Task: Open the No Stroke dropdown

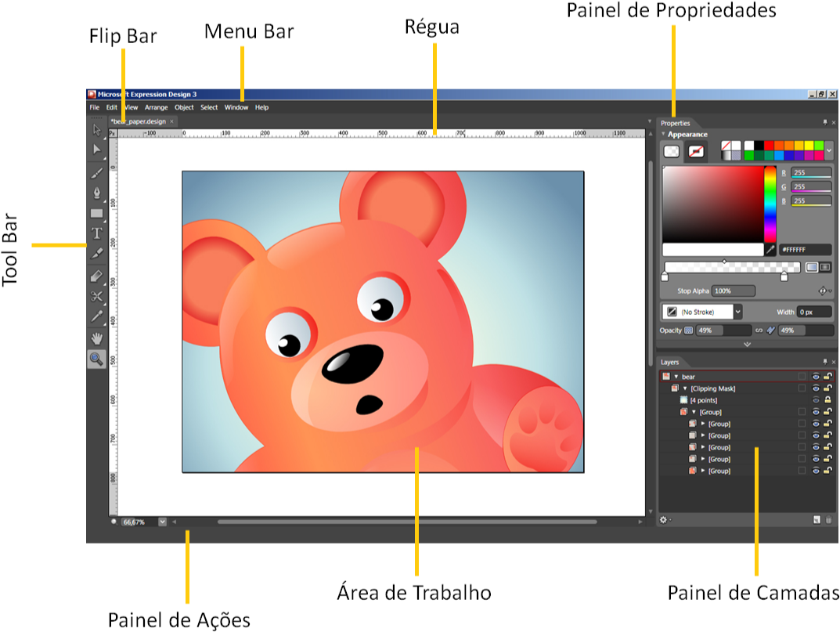Action: tap(737, 312)
